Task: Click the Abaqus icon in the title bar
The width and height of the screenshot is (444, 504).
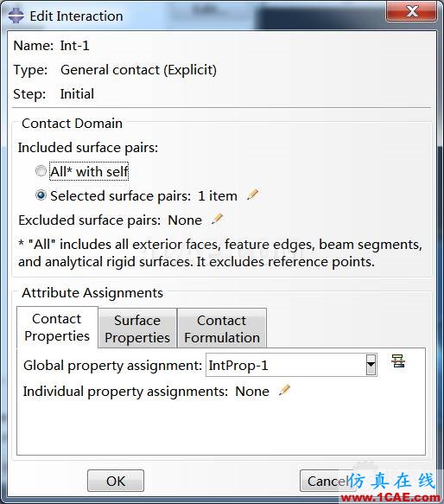Action: [16, 16]
